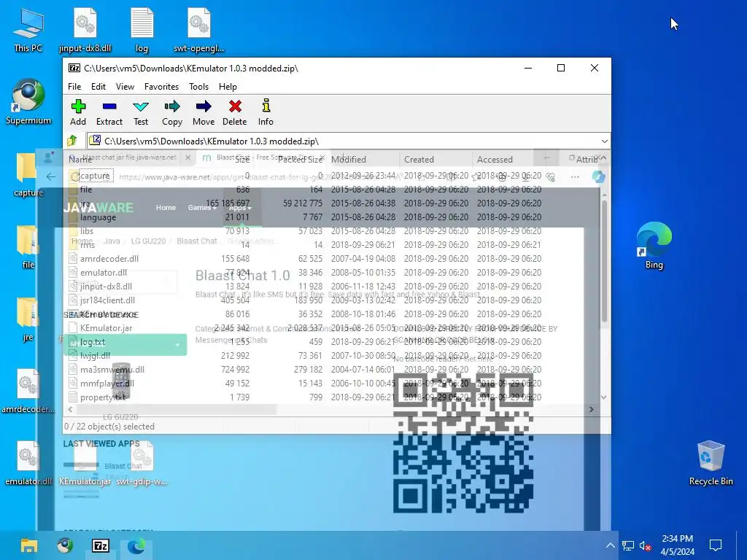Open the View menu
This screenshot has width=747, height=560.
click(x=125, y=87)
